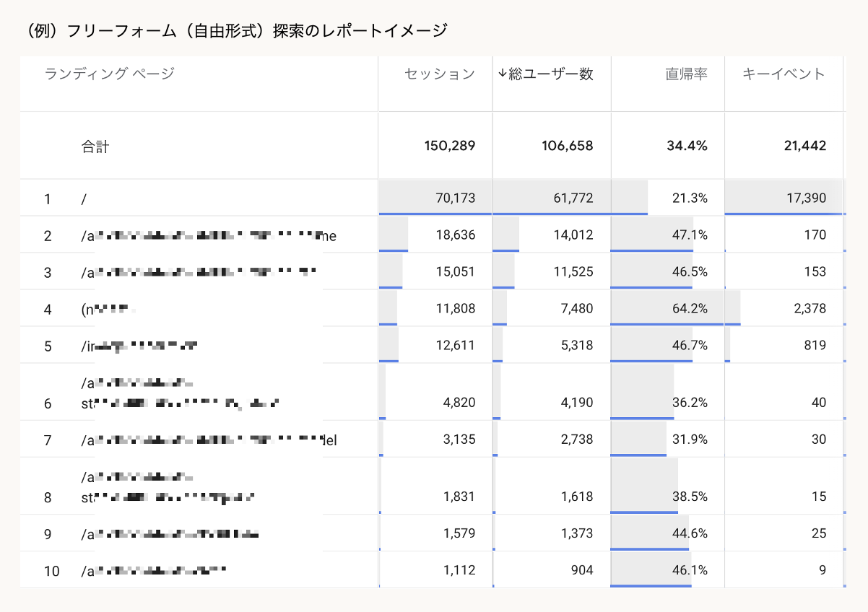Click bounce rate 64.2% cell
The image size is (868, 612).
(x=690, y=309)
